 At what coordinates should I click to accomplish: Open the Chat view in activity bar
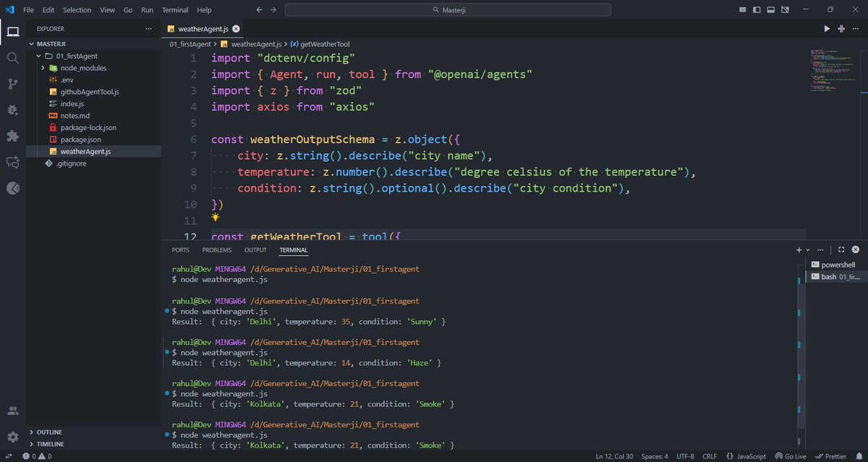point(13,162)
